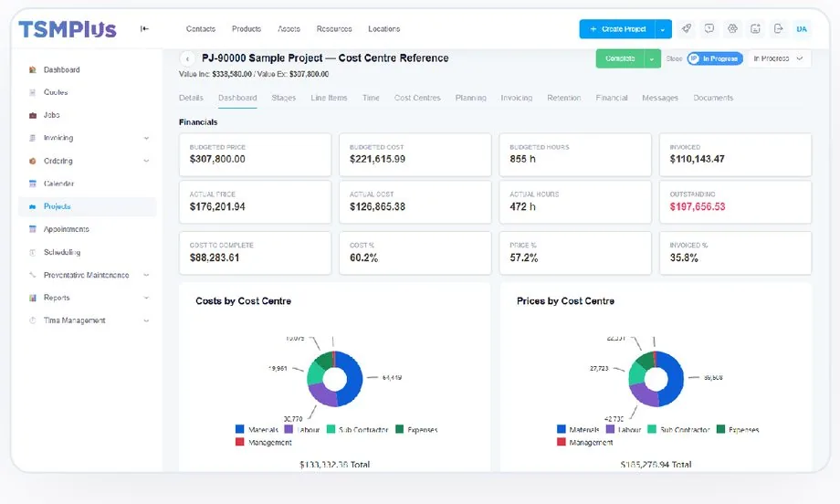840x504 pixels.
Task: Click the Calendar sidebar icon
Action: click(33, 184)
